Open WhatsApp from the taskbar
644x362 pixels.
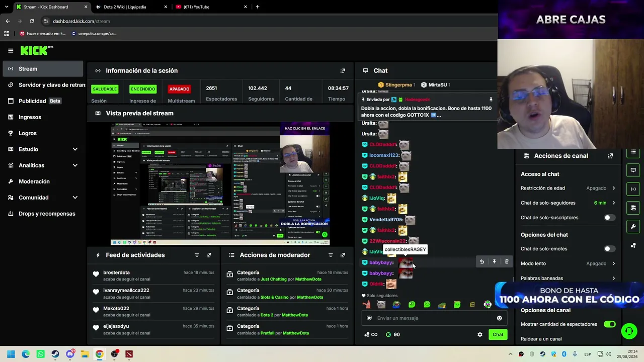pos(40,354)
